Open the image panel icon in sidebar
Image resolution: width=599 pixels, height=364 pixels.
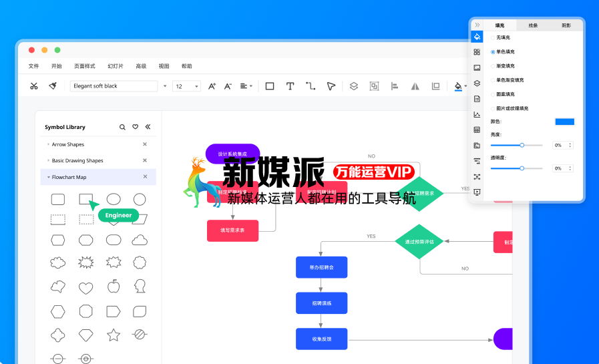tap(477, 67)
